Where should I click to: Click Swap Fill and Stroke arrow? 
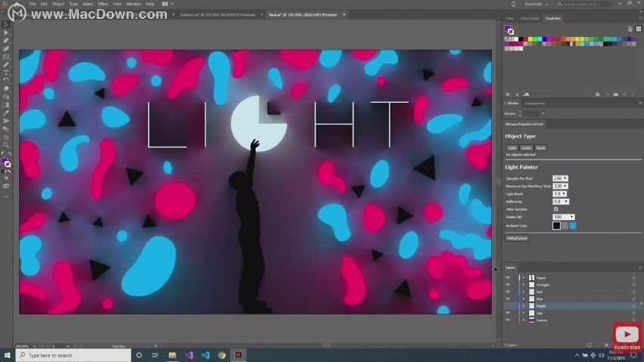[x=9, y=154]
